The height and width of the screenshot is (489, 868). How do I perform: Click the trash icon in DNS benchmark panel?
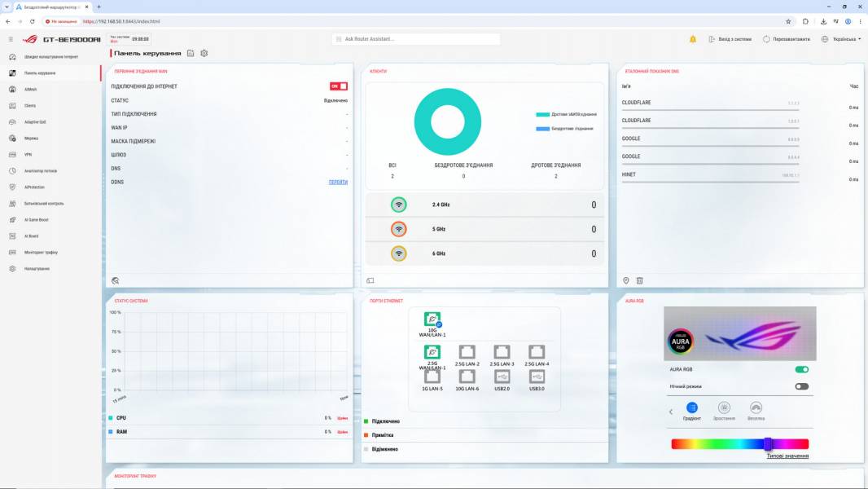[639, 281]
